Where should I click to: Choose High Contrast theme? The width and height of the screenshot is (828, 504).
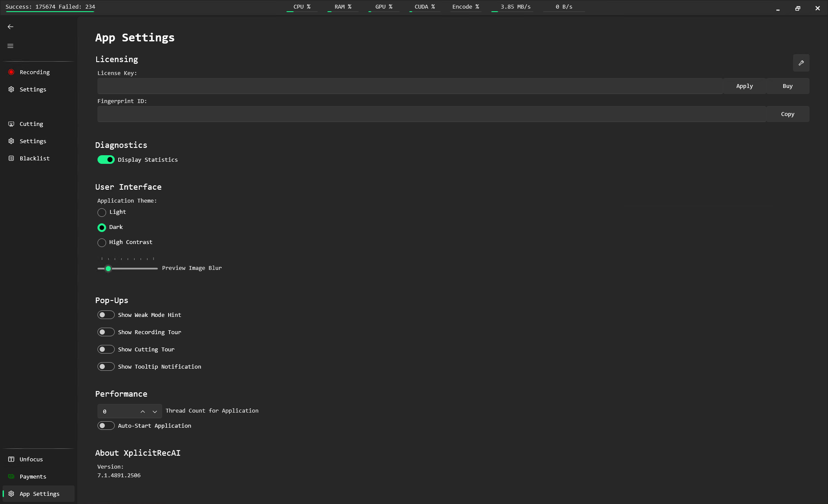[102, 242]
